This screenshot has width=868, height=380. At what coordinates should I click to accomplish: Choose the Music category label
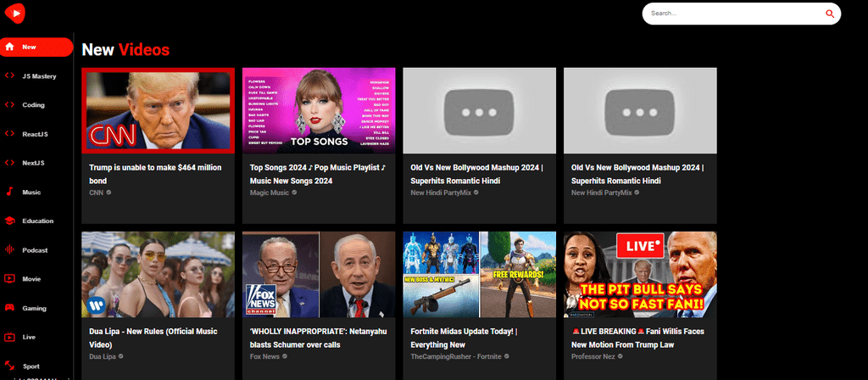click(x=31, y=193)
